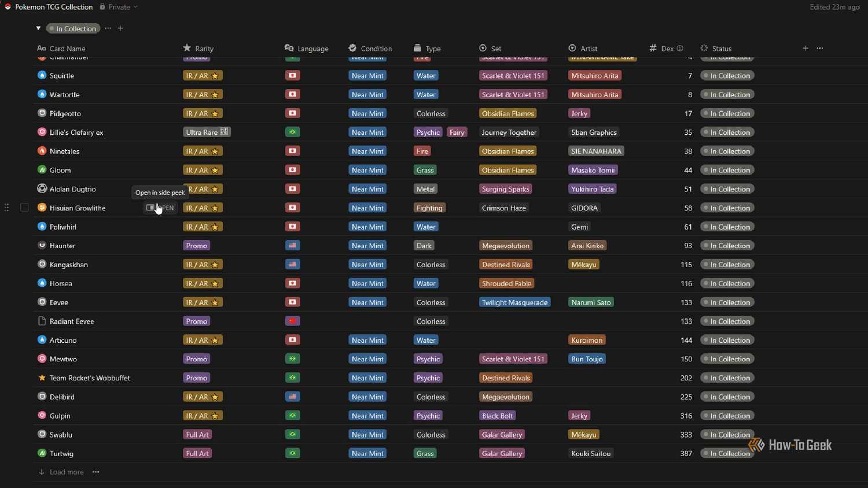Collapse the In Collection group triangle
The width and height of the screenshot is (868, 488).
click(38, 28)
